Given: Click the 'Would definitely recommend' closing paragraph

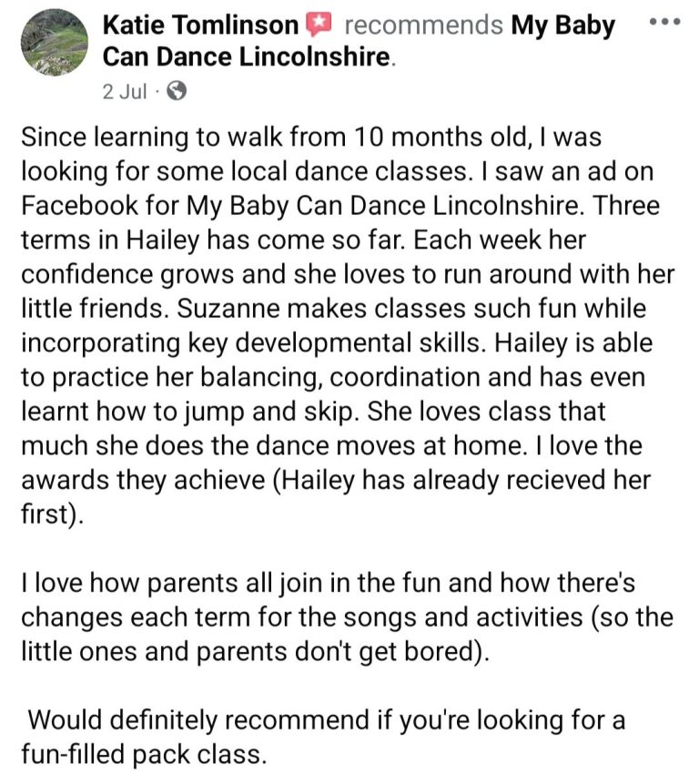Looking at the screenshot, I should [x=323, y=737].
